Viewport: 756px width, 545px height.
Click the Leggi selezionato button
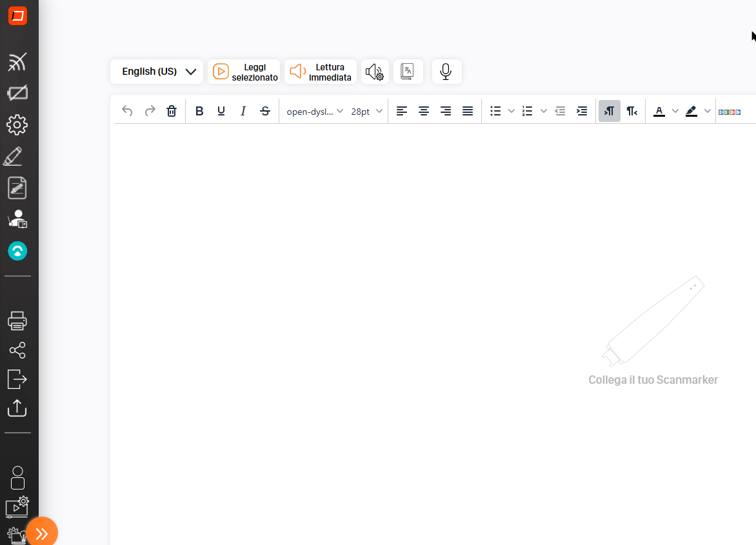tap(244, 72)
